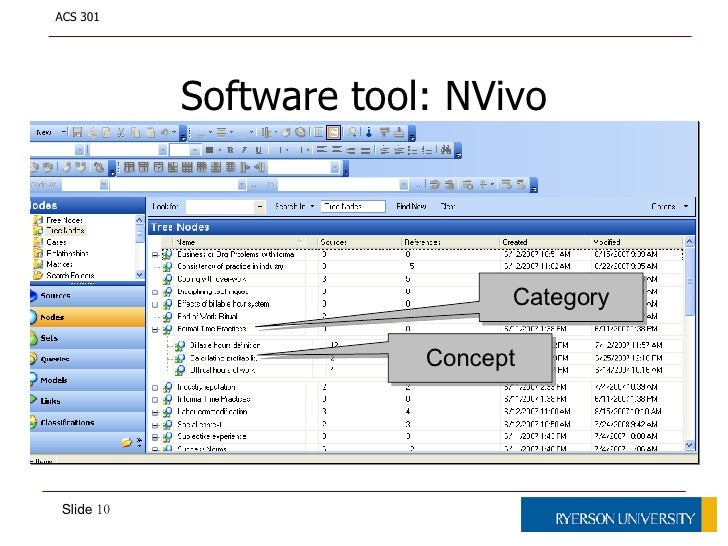Click the binoculars Find icon
The image size is (728, 546).
(x=446, y=150)
